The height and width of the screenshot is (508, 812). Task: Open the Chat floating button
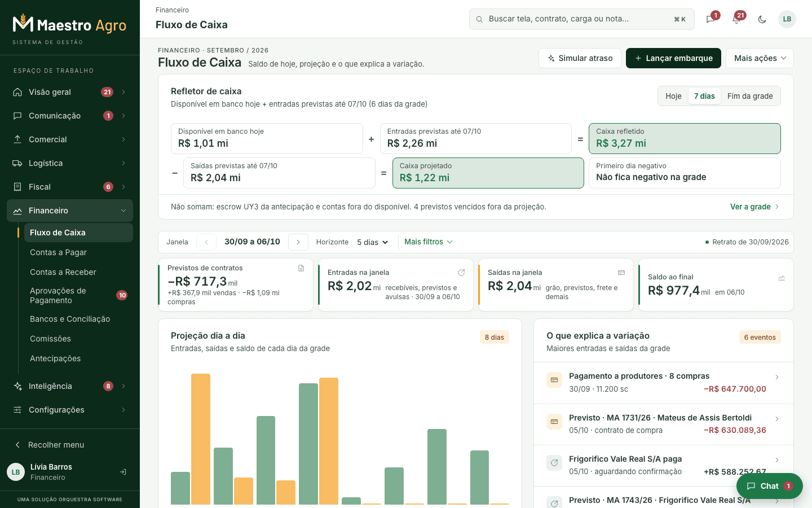pos(770,486)
